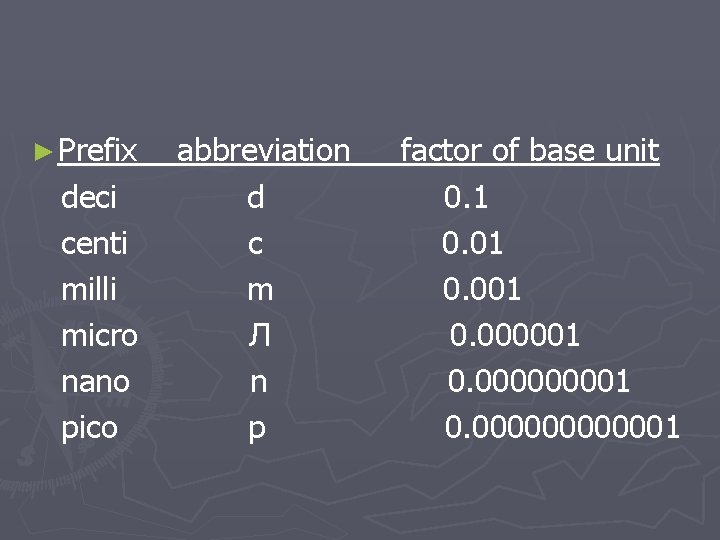Viewport: 720px width, 540px height.
Task: Click the micro prefix text
Action: pos(100,336)
